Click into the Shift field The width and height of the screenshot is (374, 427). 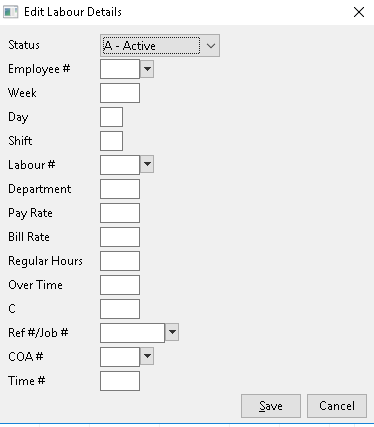111,141
